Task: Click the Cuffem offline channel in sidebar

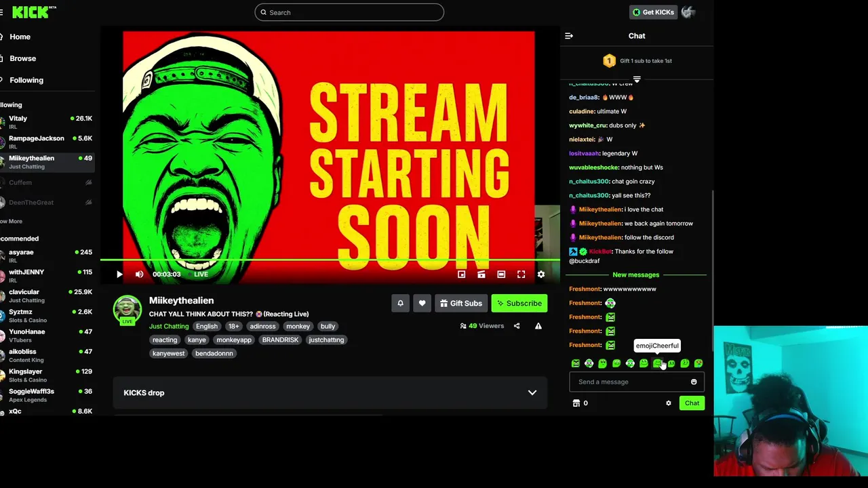Action: 47,182
